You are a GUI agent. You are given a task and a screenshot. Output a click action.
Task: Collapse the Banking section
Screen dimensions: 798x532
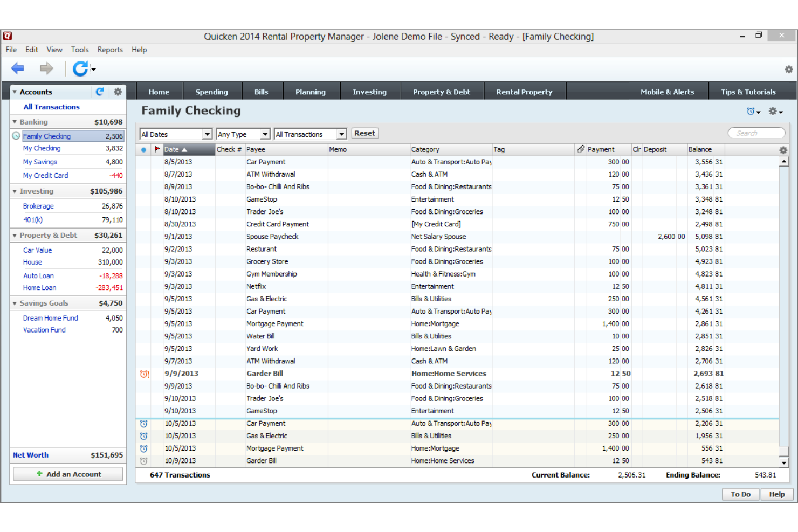[x=15, y=122]
